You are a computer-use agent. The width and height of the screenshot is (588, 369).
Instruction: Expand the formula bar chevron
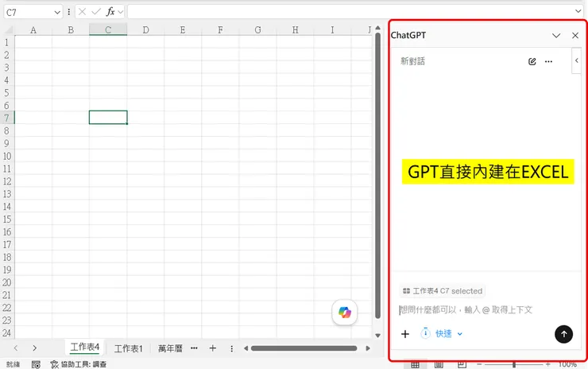[x=578, y=11]
